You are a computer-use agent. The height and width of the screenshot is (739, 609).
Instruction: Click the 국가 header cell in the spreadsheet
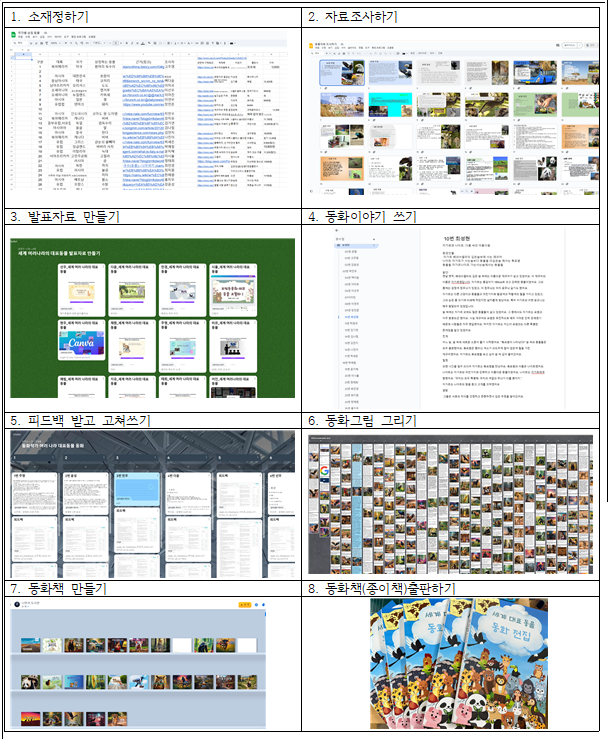pos(79,62)
